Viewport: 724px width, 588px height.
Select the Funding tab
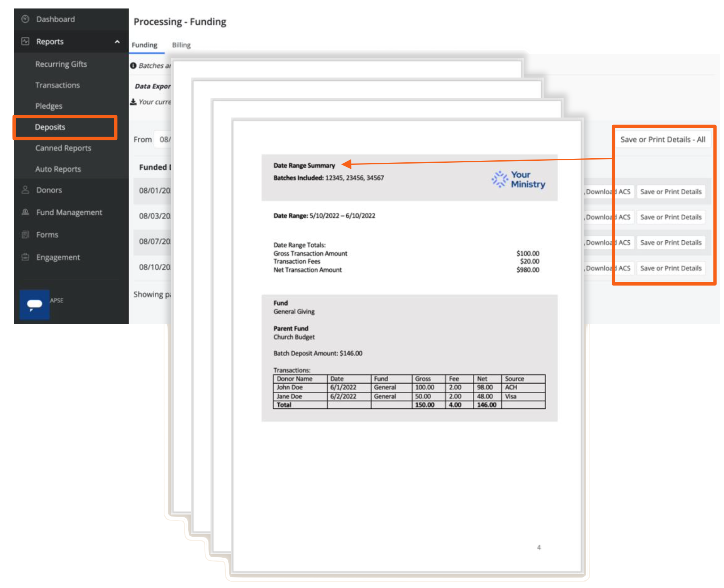tap(145, 45)
